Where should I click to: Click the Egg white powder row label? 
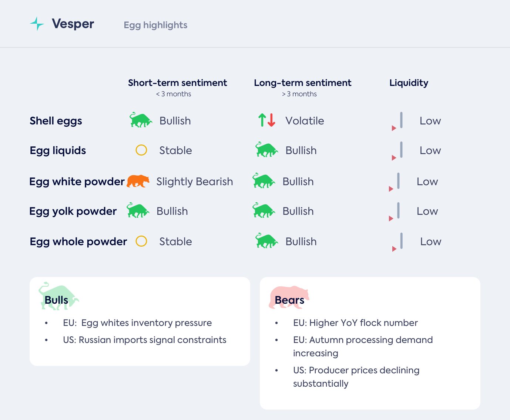pos(77,181)
